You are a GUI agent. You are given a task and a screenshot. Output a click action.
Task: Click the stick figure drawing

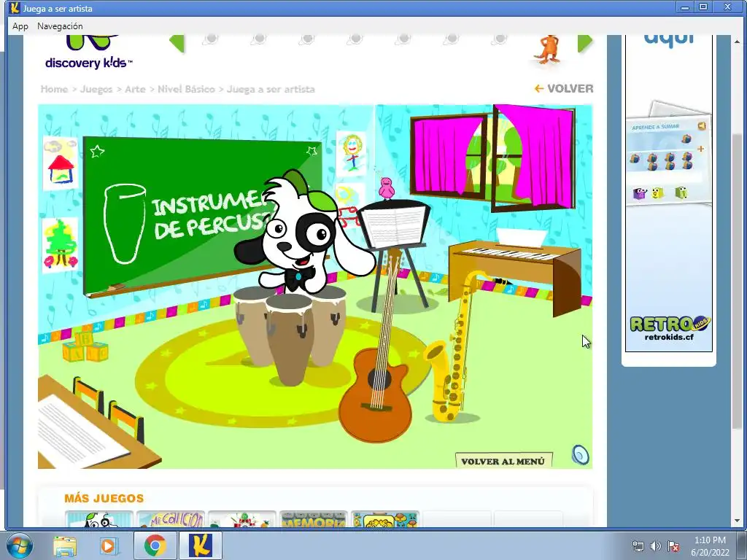pos(352,152)
